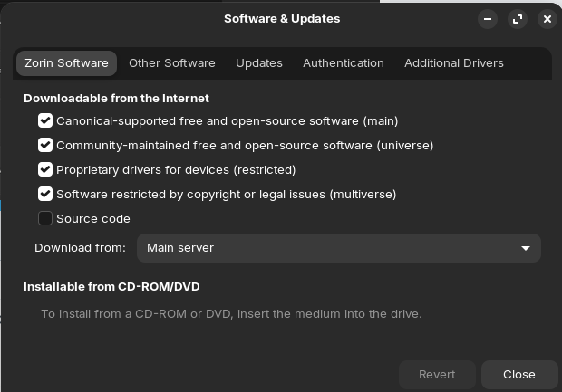
Task: Click the Revert button
Action: 437,374
